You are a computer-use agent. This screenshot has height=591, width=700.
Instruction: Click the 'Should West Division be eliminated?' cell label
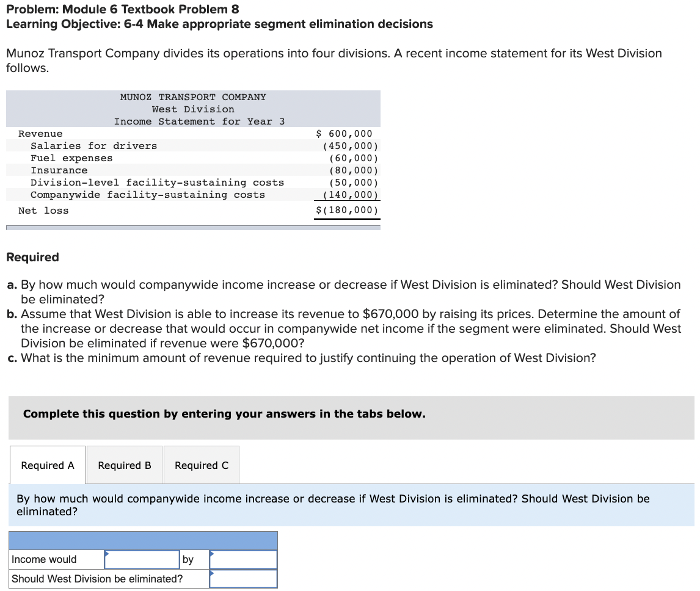click(x=97, y=579)
